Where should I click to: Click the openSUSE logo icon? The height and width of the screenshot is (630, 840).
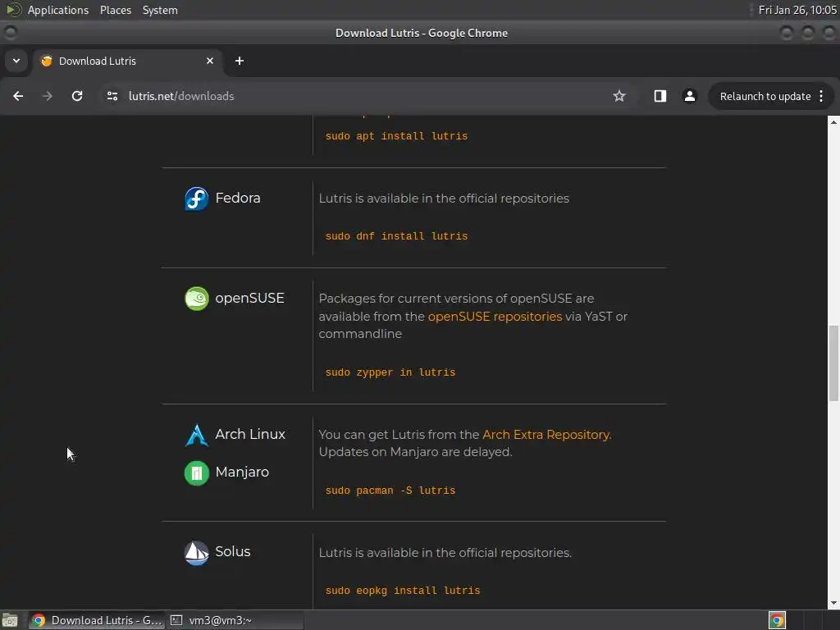point(197,299)
